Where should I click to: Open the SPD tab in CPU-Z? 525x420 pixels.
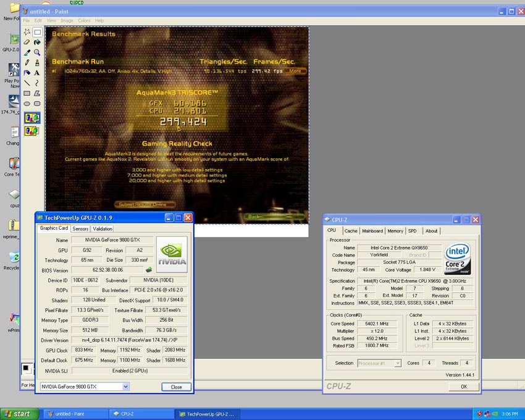412,231
